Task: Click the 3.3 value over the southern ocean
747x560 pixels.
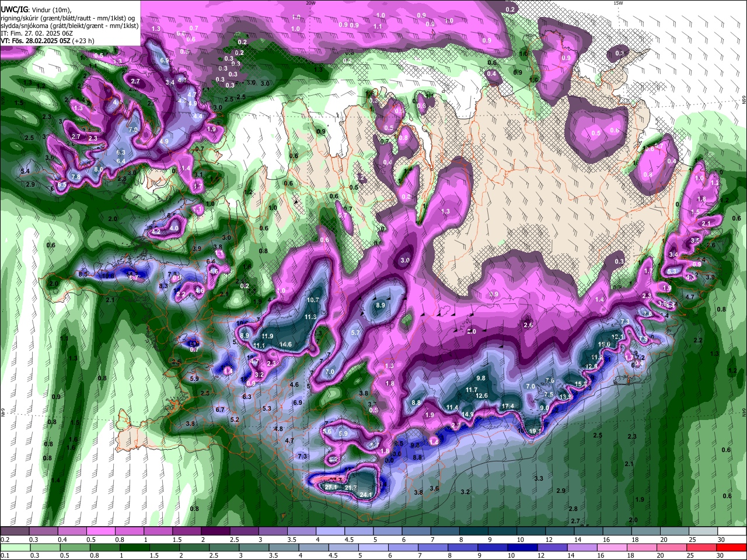Action: pos(539,478)
